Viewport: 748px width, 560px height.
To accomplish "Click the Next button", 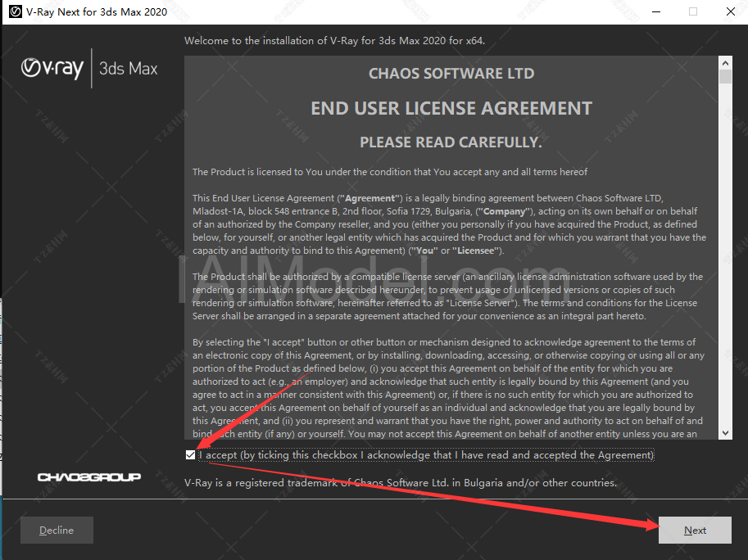I will tap(695, 530).
